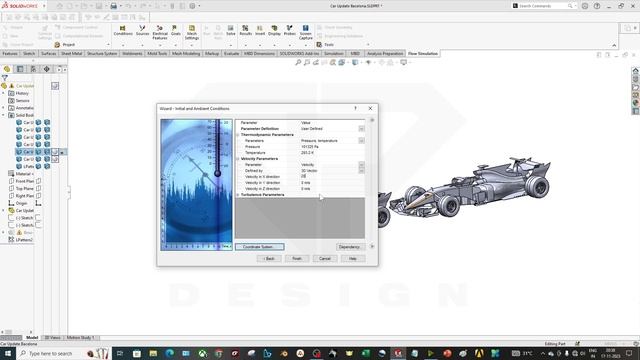Open the Results tool
This screenshot has width=640, height=360.
click(245, 31)
